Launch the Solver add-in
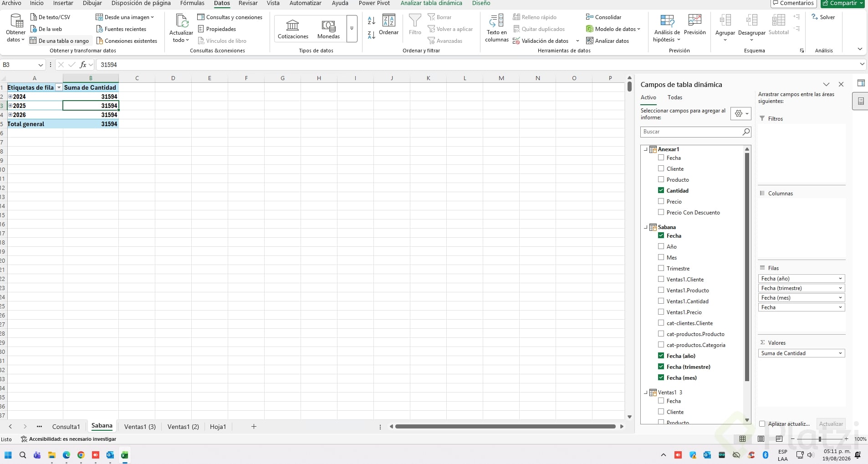 pos(823,17)
